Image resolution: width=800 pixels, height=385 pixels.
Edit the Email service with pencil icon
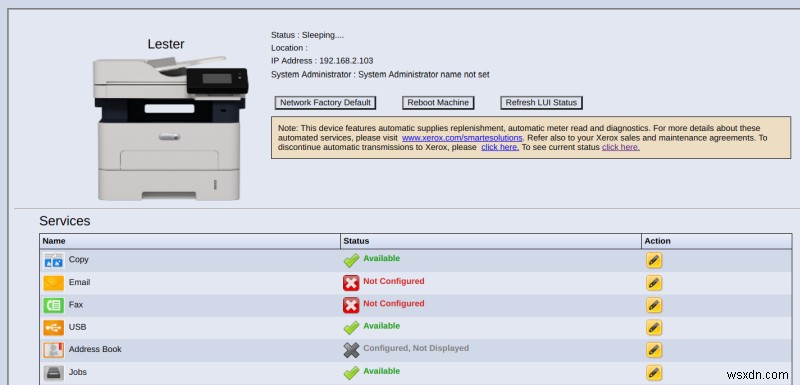coord(654,283)
